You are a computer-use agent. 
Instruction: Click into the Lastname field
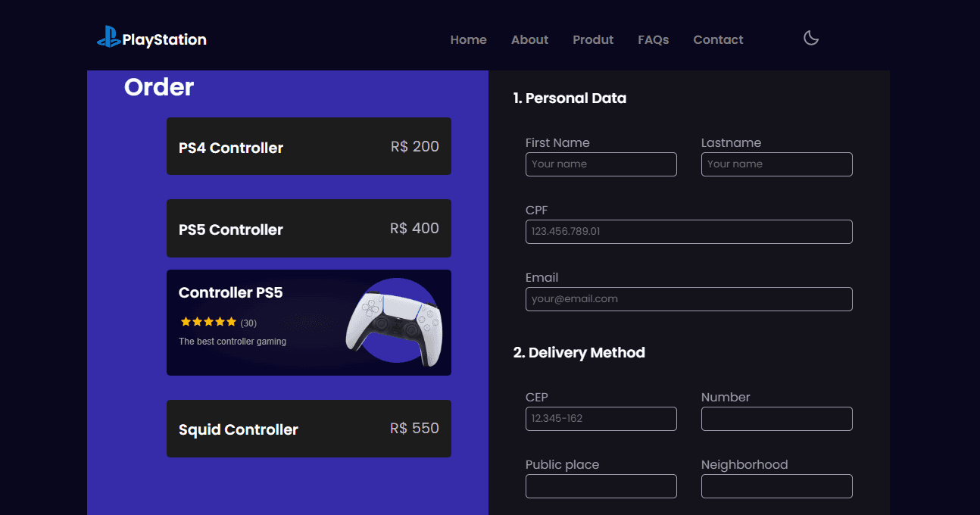coord(777,164)
